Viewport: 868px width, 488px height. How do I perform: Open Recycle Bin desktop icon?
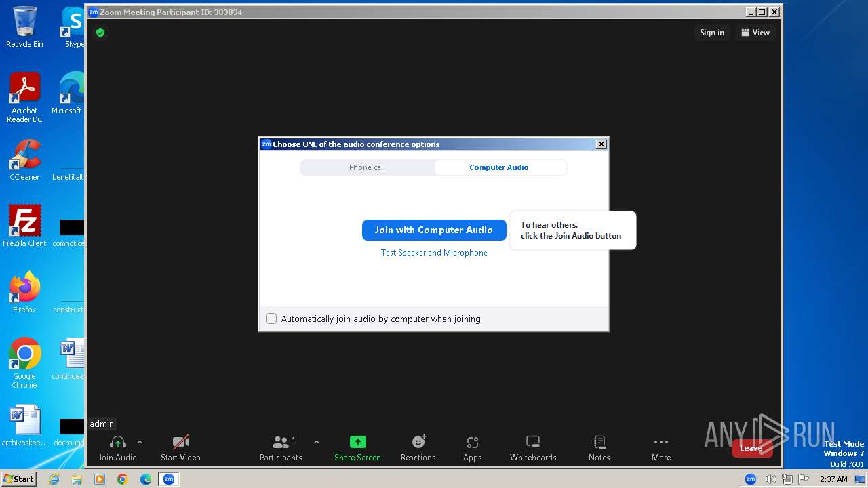tap(24, 27)
